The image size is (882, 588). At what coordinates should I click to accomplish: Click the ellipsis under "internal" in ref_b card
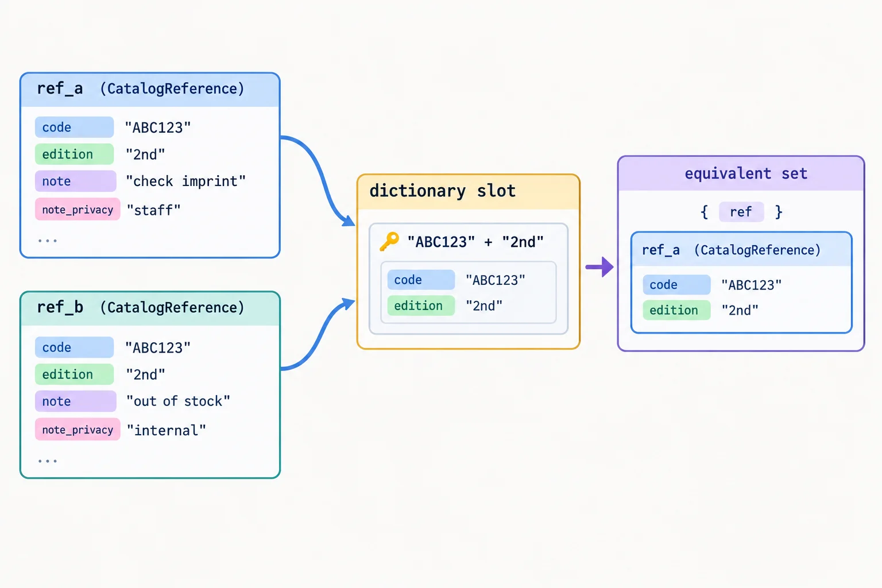(48, 461)
